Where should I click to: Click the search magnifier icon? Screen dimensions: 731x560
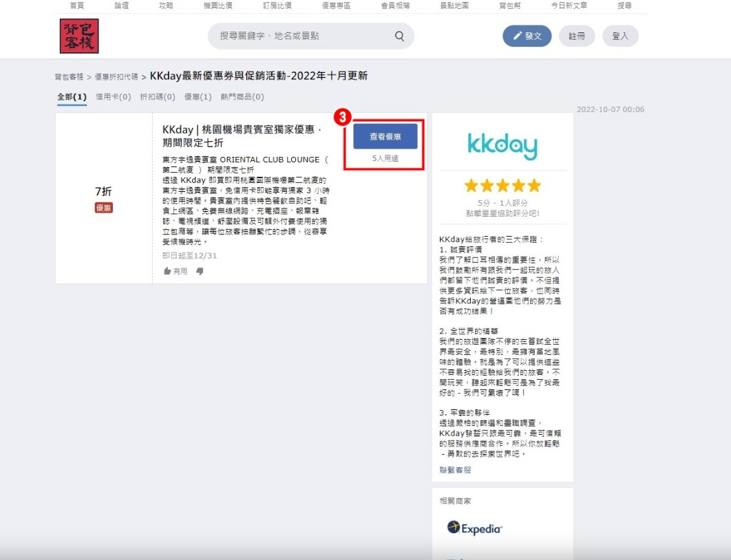click(399, 36)
